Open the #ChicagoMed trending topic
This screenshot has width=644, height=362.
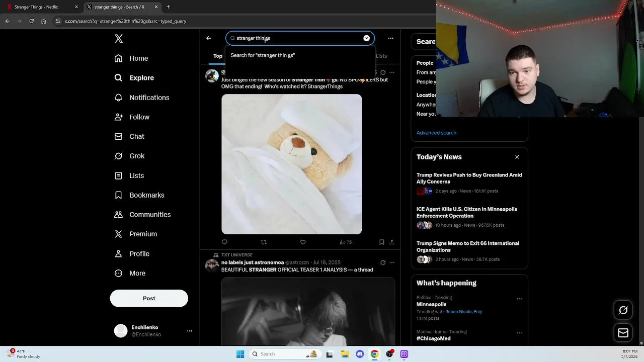point(434,338)
